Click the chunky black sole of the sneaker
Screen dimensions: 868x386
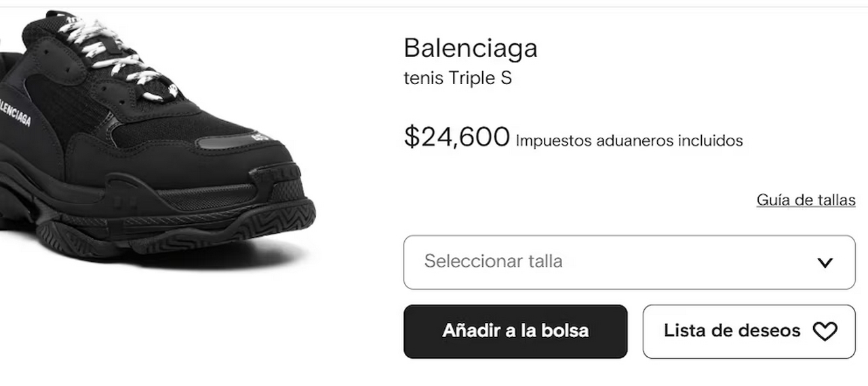click(163, 217)
